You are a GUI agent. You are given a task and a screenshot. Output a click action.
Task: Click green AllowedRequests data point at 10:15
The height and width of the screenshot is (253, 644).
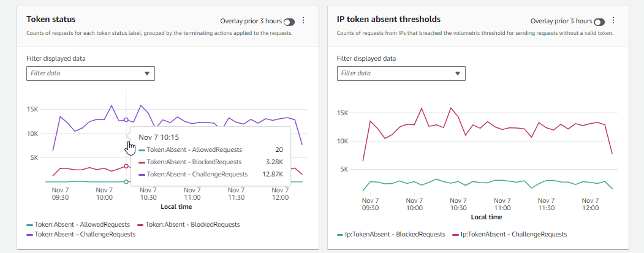(126, 182)
